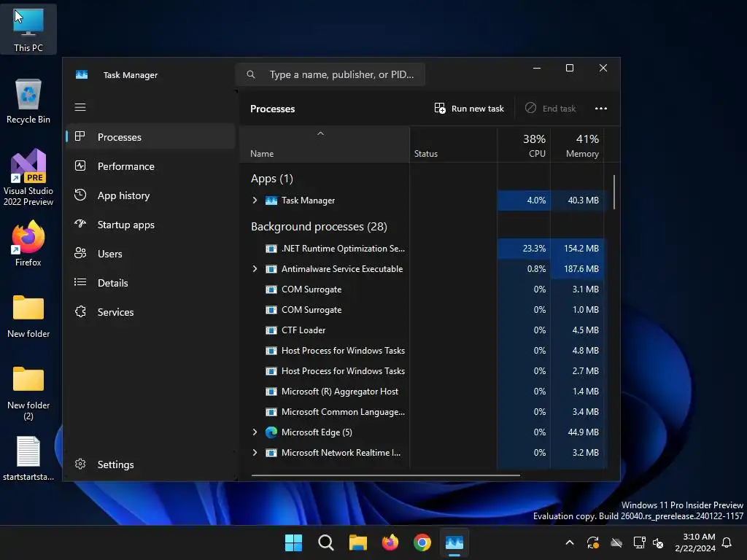Switch to the Details page

coord(150,283)
